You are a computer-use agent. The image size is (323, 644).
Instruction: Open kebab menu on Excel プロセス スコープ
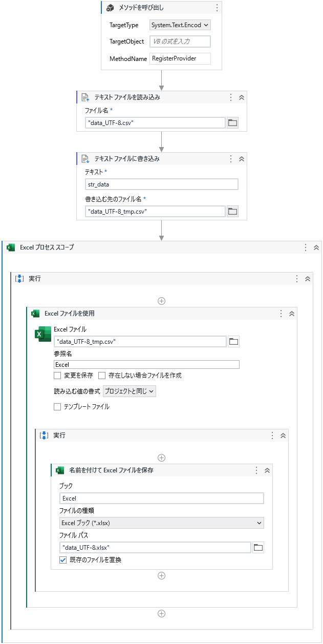[x=306, y=247]
